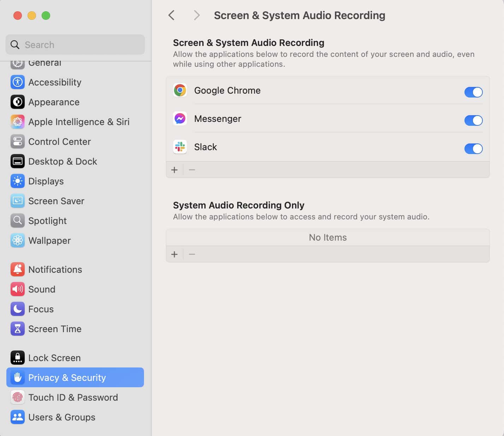Click the Spotlight magnifier icon
This screenshot has width=504, height=436.
tap(18, 221)
